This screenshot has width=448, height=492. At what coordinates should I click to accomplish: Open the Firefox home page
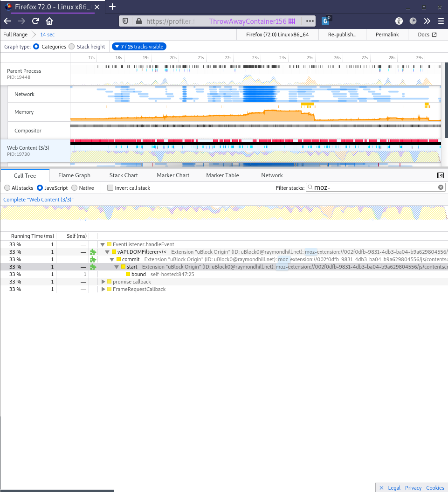pyautogui.click(x=49, y=21)
